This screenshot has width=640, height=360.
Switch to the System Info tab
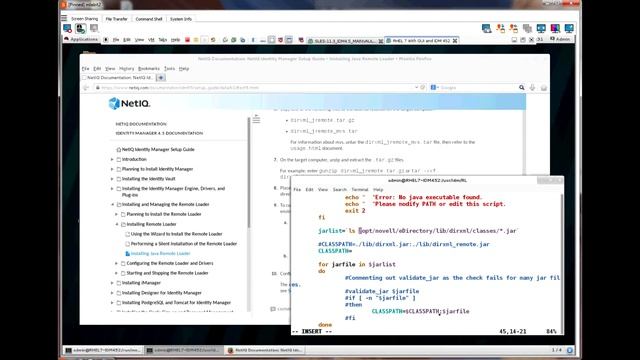[181, 19]
